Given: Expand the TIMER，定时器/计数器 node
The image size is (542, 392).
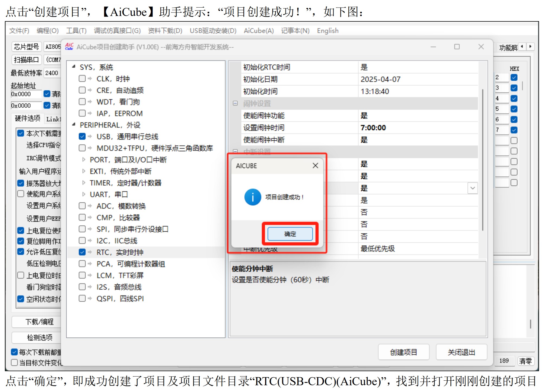Looking at the screenshot, I should coord(84,183).
